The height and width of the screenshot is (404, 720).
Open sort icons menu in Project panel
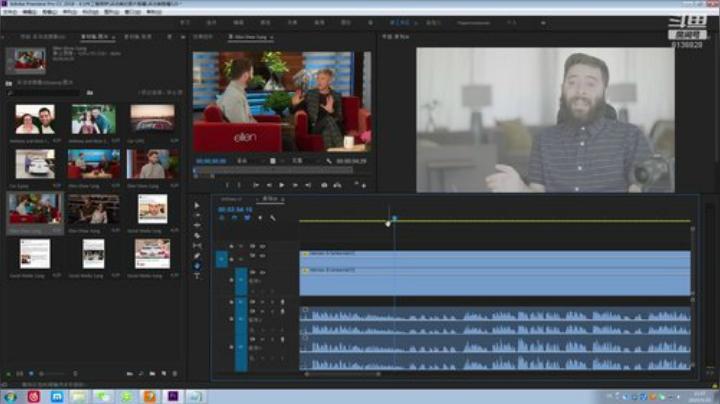tap(75, 374)
